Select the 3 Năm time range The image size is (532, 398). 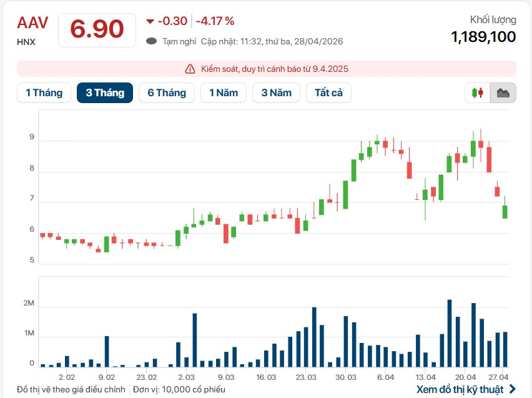276,93
